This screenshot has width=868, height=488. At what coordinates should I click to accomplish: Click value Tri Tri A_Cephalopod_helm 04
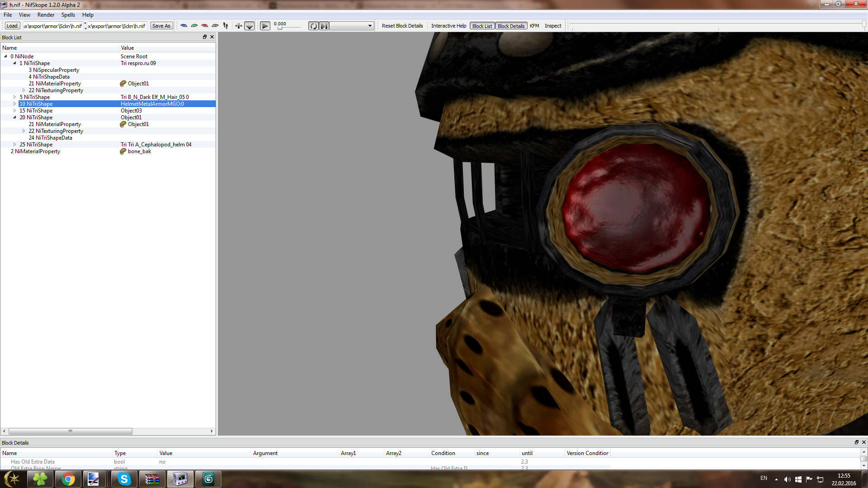pyautogui.click(x=156, y=145)
